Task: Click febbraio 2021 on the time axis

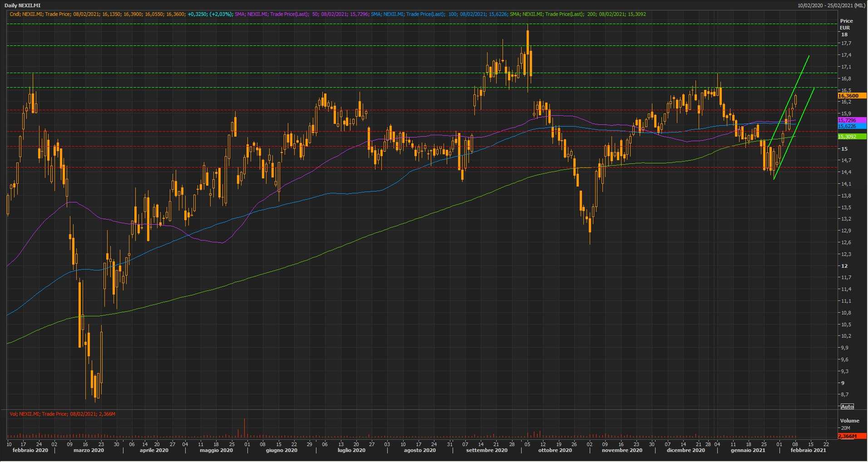Action: tap(808, 450)
